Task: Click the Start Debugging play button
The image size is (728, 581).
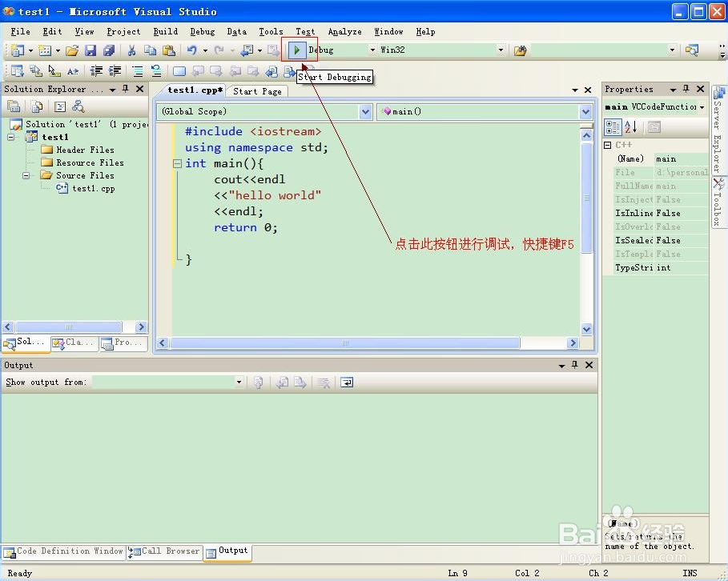Action: pos(297,50)
